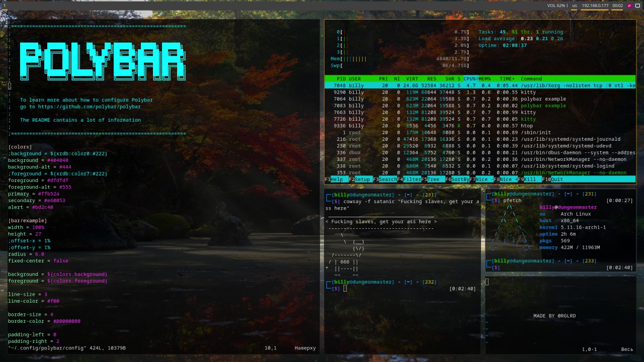Click Kill in htop function bar
This screenshot has width=644, height=362.
[x=530, y=179]
